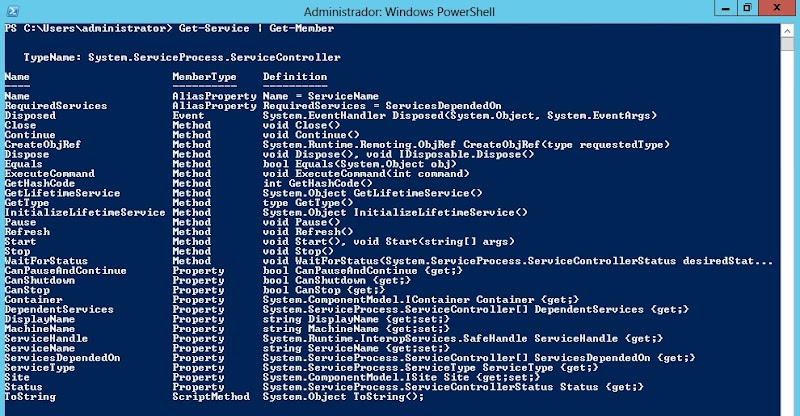Click the Status property definition text
This screenshot has width=800, height=416.
pyautogui.click(x=453, y=387)
